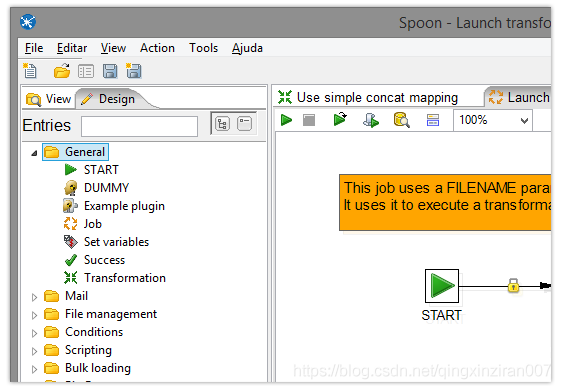Click the lock icon on the hop

pos(513,286)
